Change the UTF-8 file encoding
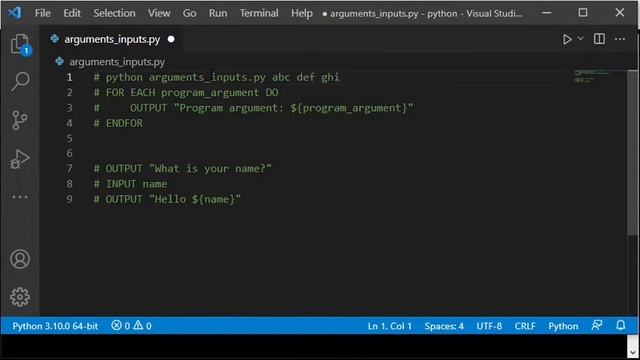This screenshot has width=640, height=360. click(x=489, y=326)
